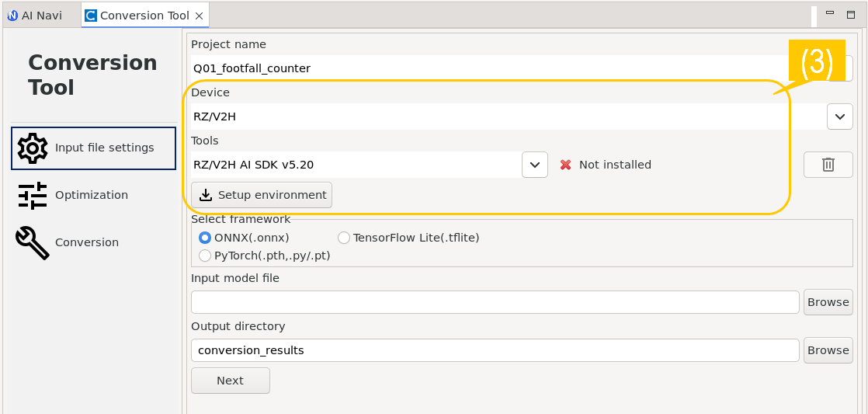The width and height of the screenshot is (868, 414).
Task: Click the wrench icon beside Conversion
Action: point(33,243)
